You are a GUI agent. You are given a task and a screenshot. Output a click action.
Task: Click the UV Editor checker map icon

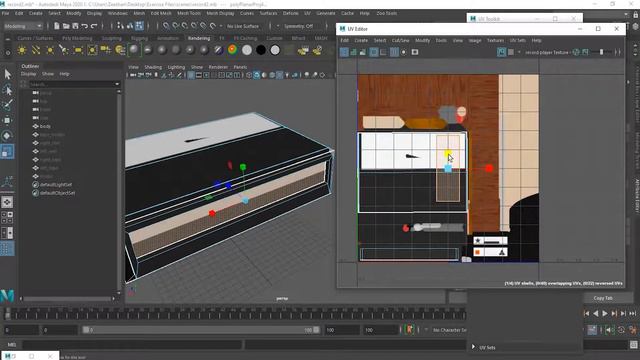pyautogui.click(x=511, y=52)
